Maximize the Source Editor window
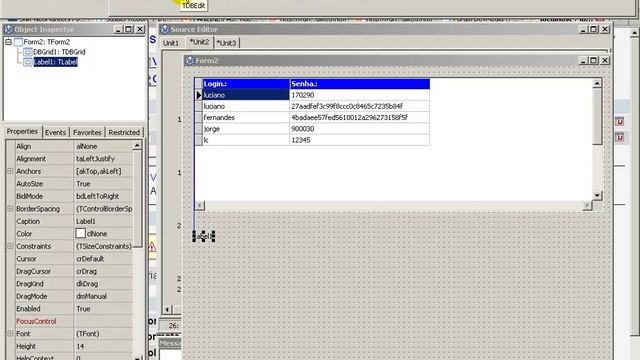This screenshot has width=640, height=360. 594,29
